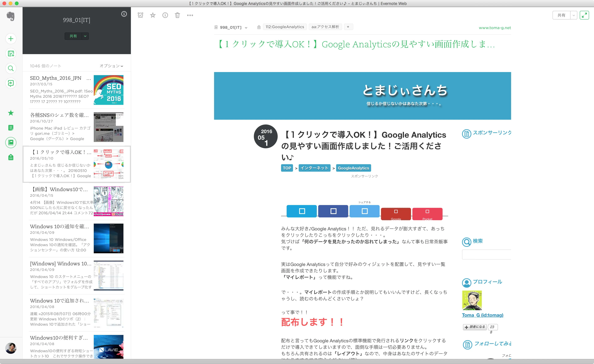Delete note with trash icon
Screen dimensions: 594x364
pyautogui.click(x=177, y=15)
